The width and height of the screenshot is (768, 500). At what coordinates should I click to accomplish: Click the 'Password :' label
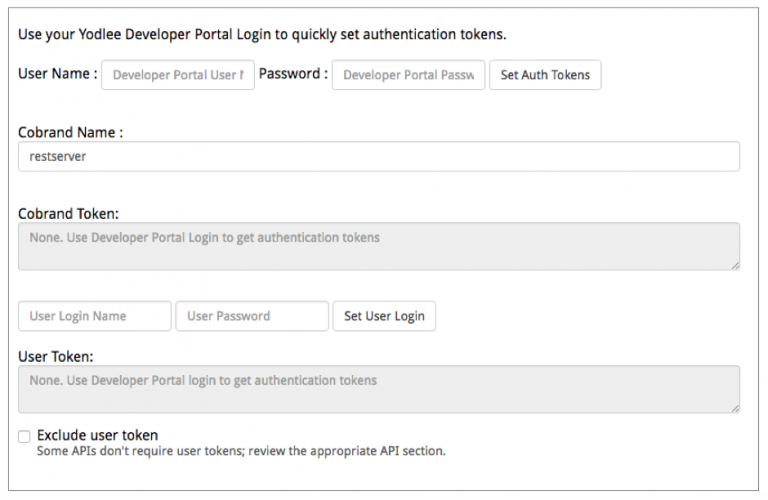click(x=293, y=74)
